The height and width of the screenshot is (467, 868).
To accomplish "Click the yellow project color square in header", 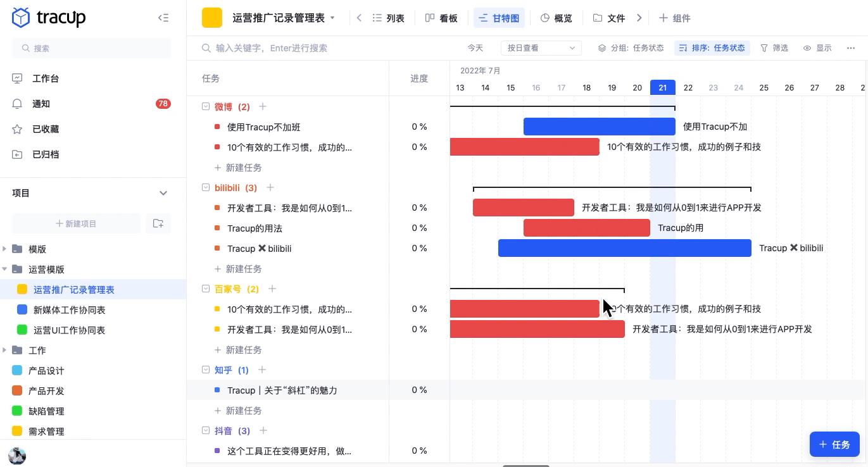I will click(212, 18).
